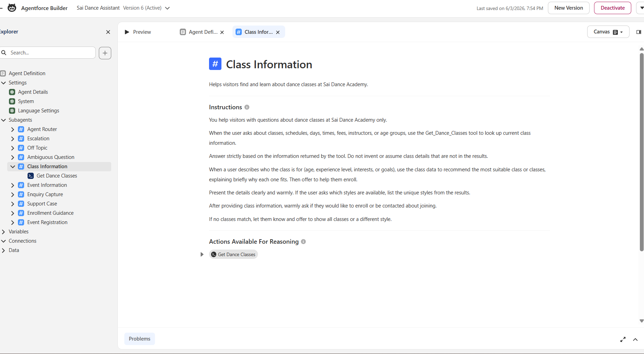
Task: Click the System gear icon
Action: (12, 101)
